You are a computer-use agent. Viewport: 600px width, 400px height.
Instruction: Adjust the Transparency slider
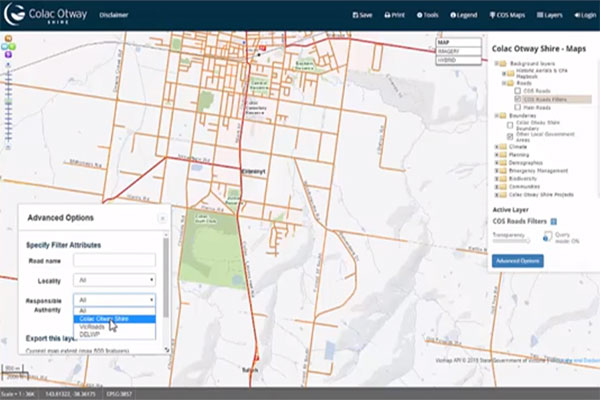click(x=511, y=241)
